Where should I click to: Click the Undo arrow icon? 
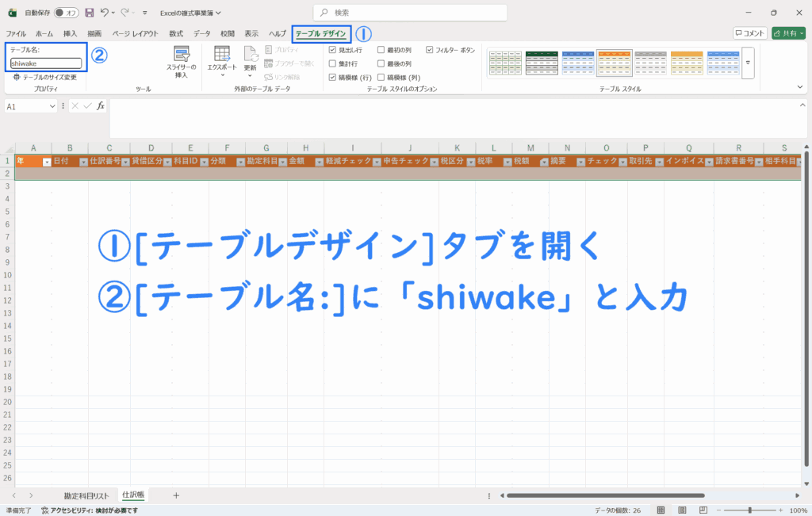(x=105, y=13)
